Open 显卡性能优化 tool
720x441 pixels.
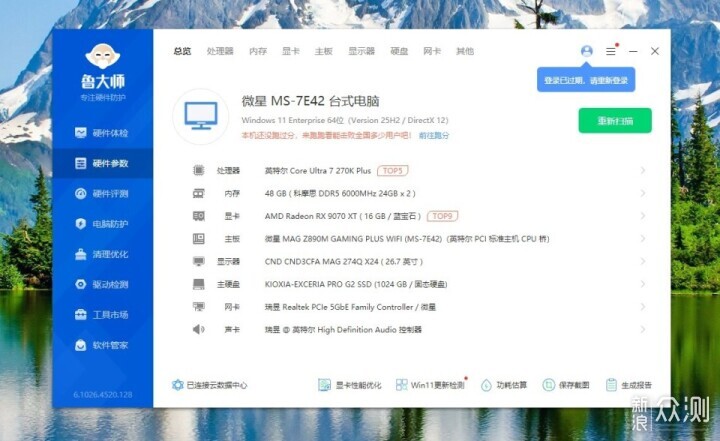click(349, 385)
